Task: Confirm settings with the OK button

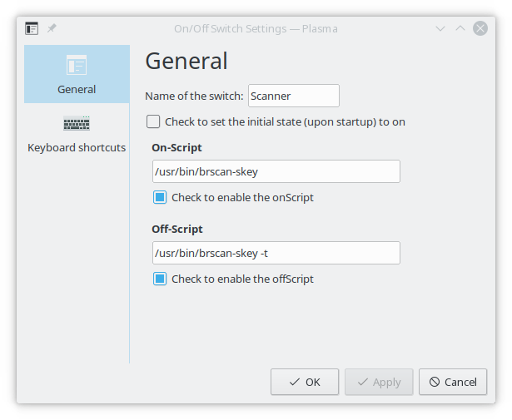Action: (x=305, y=382)
